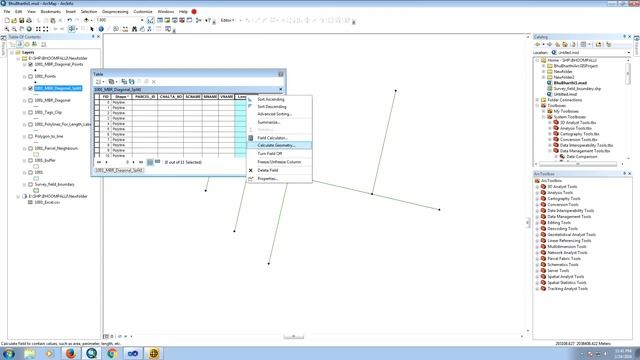Select BhuBharthi3.mxd in Catalog tree
640x360 pixels.
[570, 83]
